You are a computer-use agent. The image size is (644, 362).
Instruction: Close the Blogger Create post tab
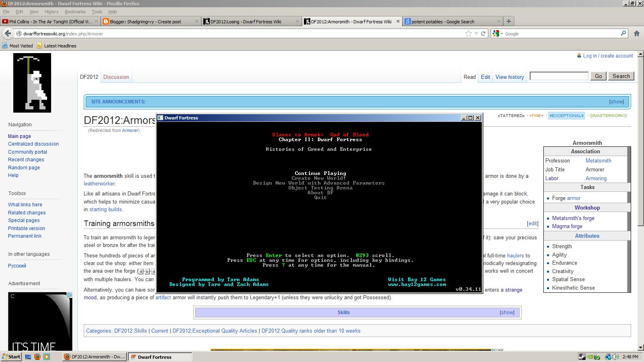(x=197, y=21)
